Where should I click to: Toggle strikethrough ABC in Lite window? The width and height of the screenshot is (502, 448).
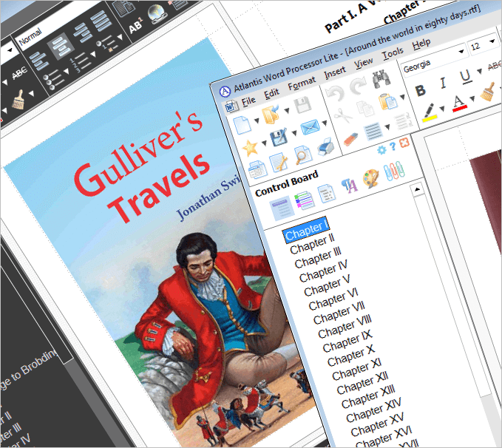pos(495,67)
